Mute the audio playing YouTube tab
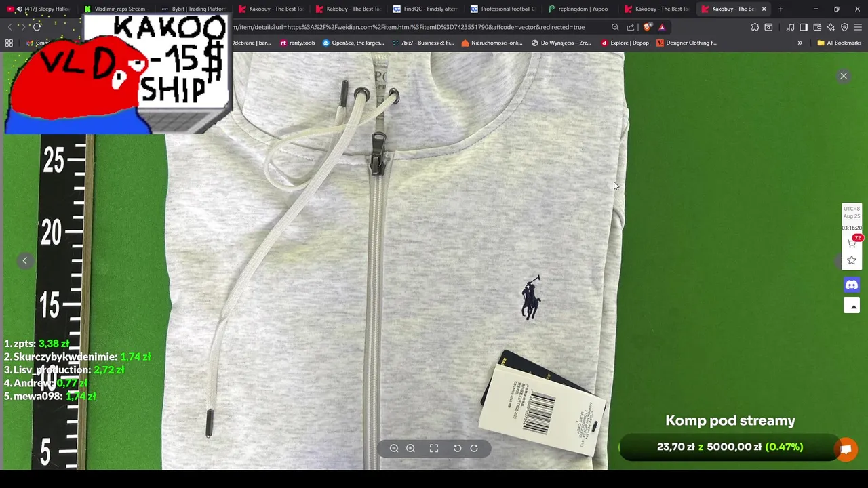Image resolution: width=868 pixels, height=488 pixels. (18, 9)
